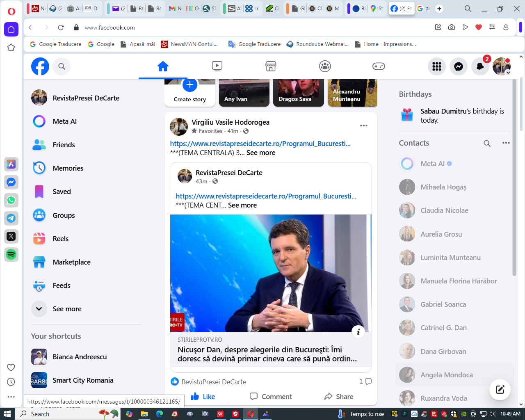Open the revistapreseidecarte.ro link in the post
525x420 pixels.
260,144
